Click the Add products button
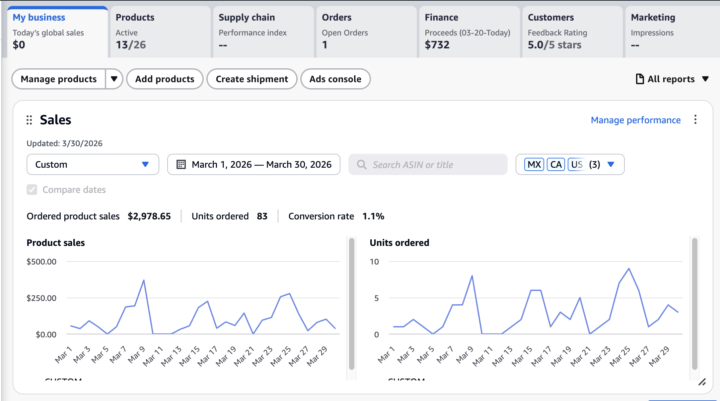 [x=165, y=79]
